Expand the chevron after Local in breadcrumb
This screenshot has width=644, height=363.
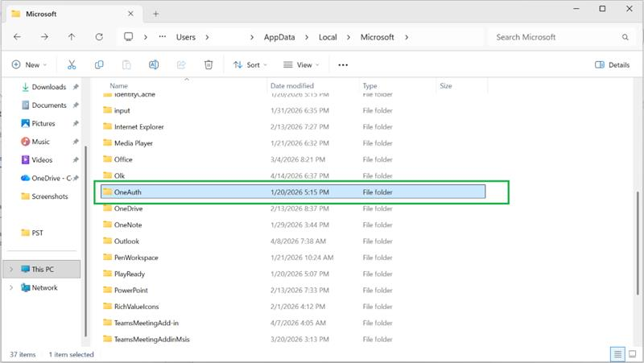[349, 37]
